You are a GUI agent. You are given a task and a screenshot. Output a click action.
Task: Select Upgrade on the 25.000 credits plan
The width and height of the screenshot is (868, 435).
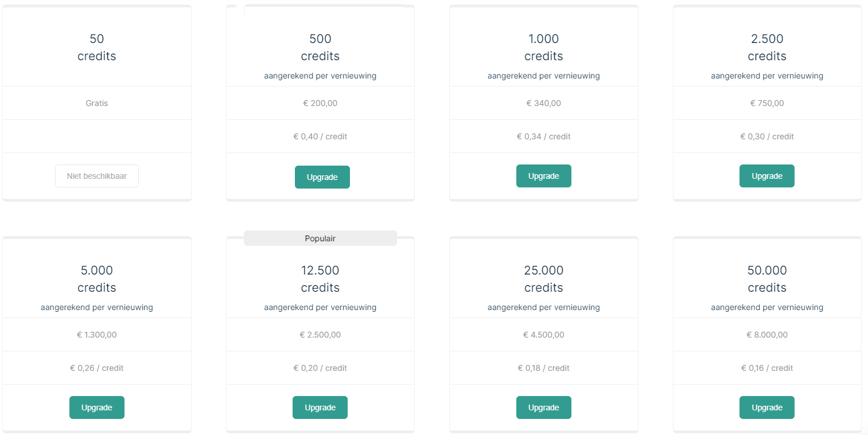(543, 407)
